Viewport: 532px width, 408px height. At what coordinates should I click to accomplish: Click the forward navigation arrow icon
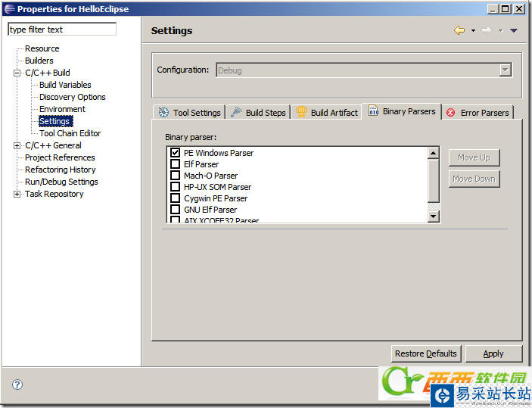coord(486,30)
